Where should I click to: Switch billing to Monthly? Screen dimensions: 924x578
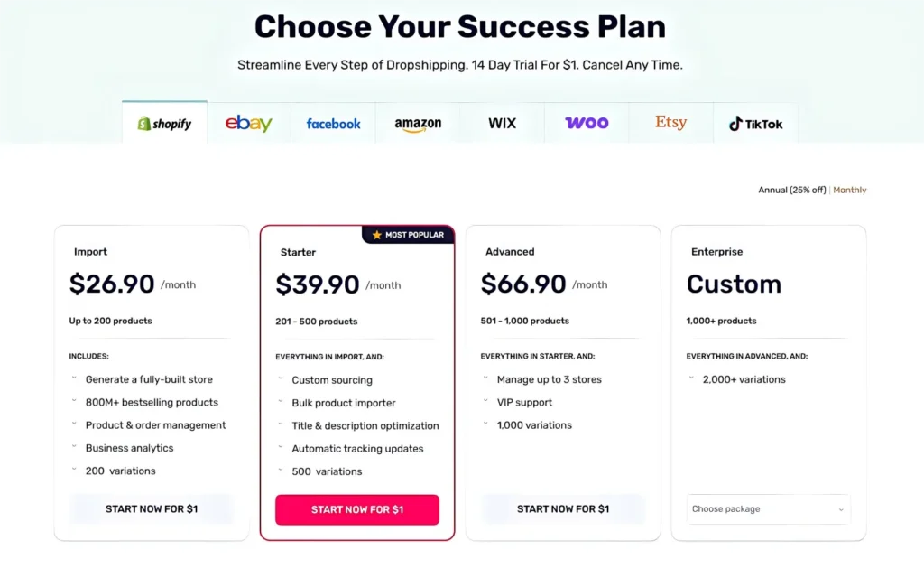850,191
